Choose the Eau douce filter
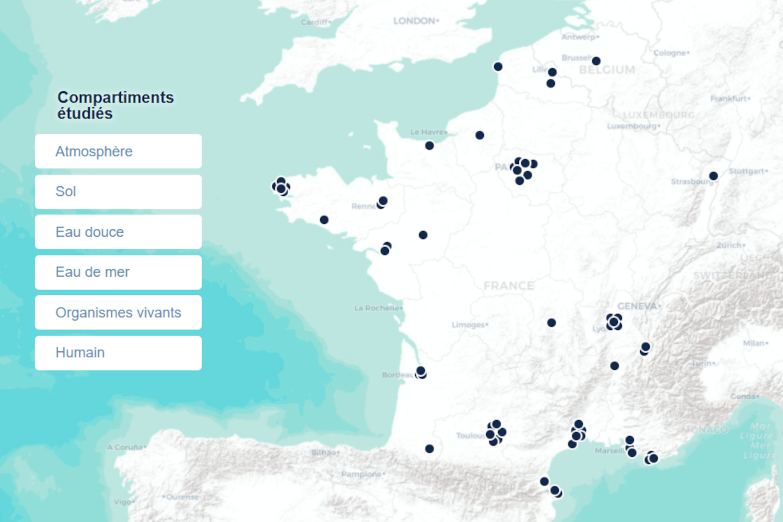783x522 pixels. tap(118, 232)
